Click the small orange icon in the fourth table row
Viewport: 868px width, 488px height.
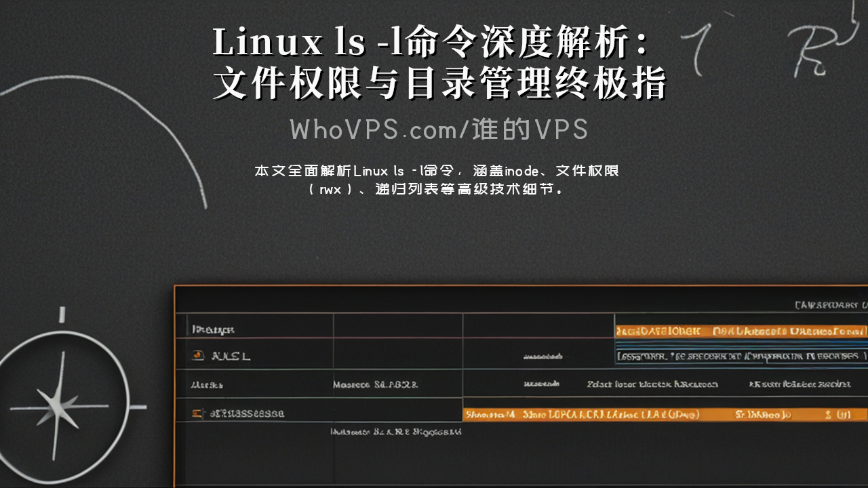[x=197, y=413]
